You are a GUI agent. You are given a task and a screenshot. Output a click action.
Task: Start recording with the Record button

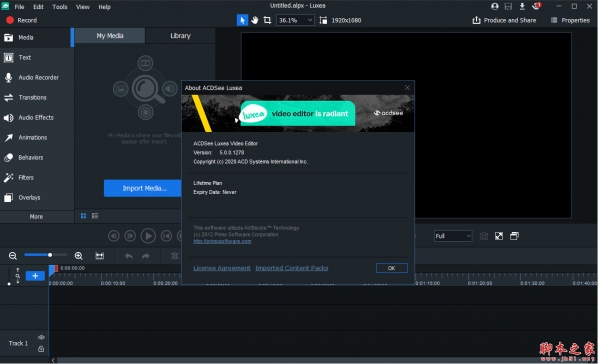21,20
